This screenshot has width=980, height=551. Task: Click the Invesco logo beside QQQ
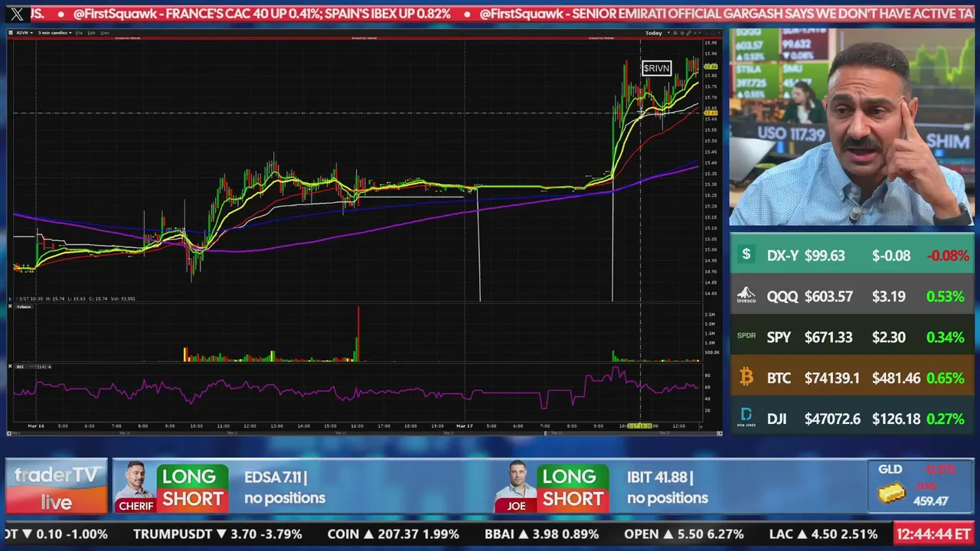pyautogui.click(x=746, y=296)
